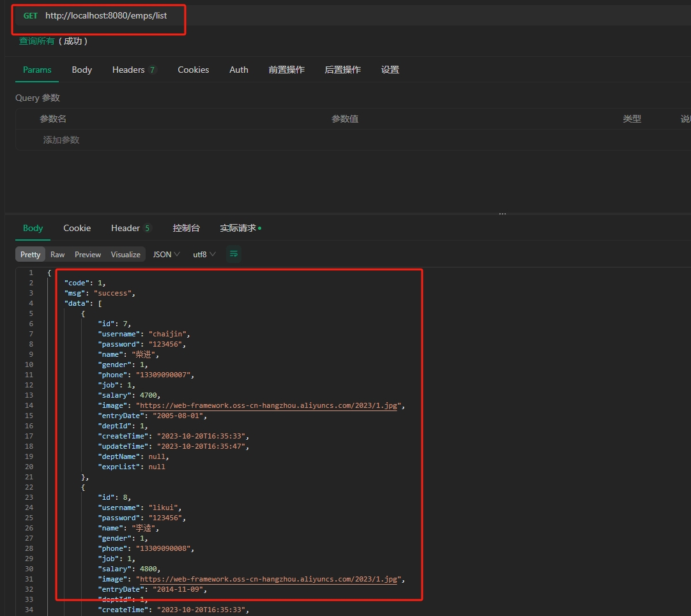
Task: Open the JSON format dropdown
Action: click(166, 255)
